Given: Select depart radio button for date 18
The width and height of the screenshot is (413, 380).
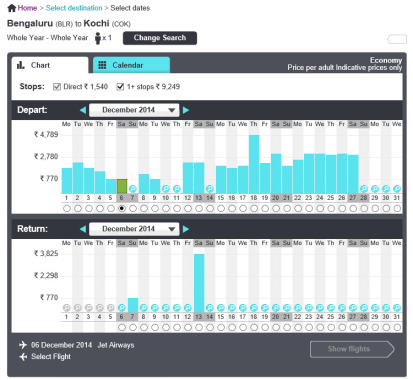Looking at the screenshot, I should (254, 209).
